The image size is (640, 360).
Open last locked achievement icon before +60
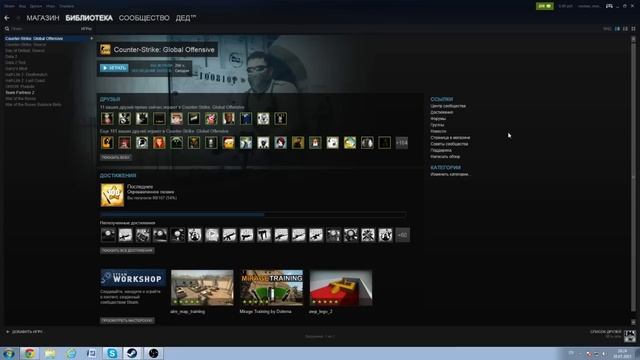pos(385,235)
